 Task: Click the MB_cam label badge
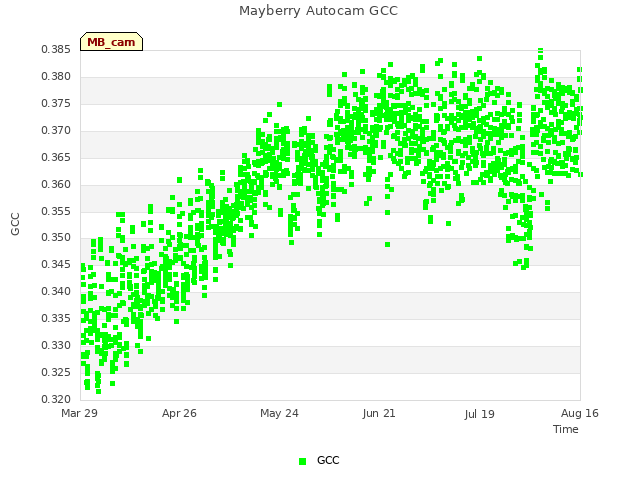(x=111, y=42)
